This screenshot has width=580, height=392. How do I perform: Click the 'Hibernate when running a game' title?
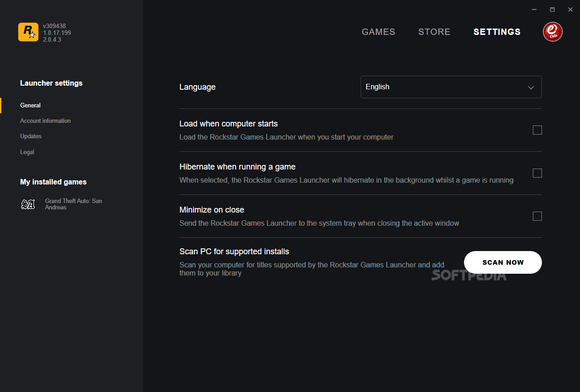tap(237, 167)
